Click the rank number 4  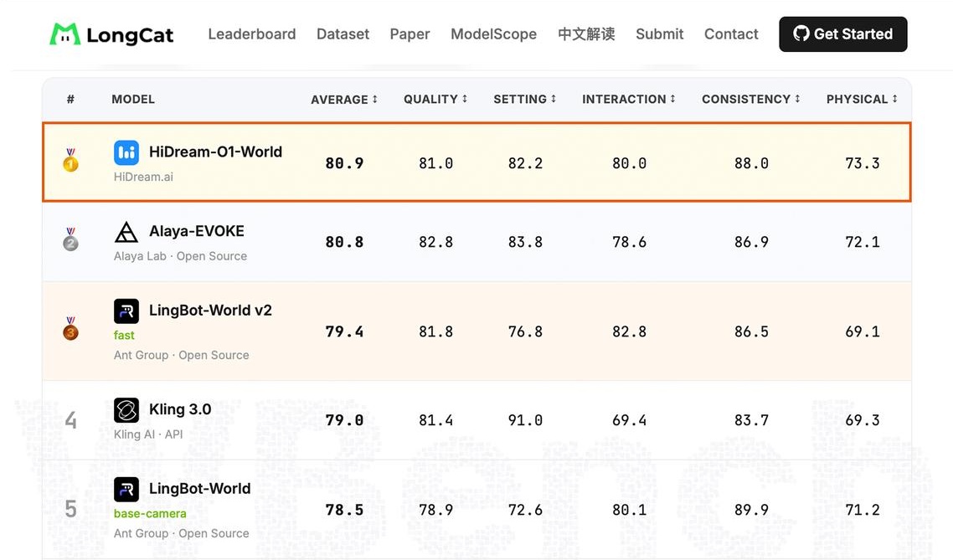tap(70, 420)
